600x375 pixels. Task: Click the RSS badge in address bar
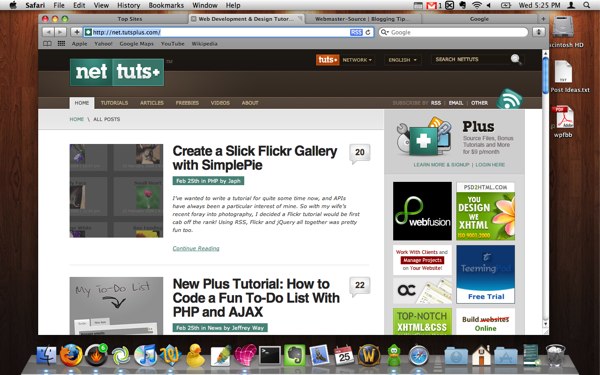[356, 33]
